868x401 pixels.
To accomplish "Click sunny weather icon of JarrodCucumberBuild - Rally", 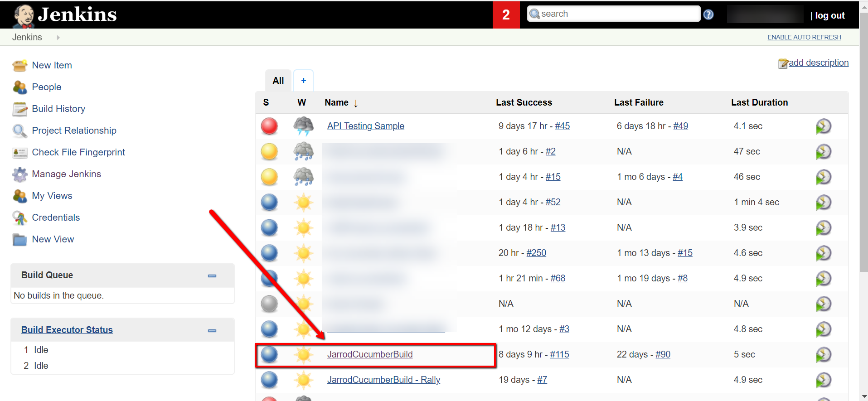I will (x=304, y=380).
